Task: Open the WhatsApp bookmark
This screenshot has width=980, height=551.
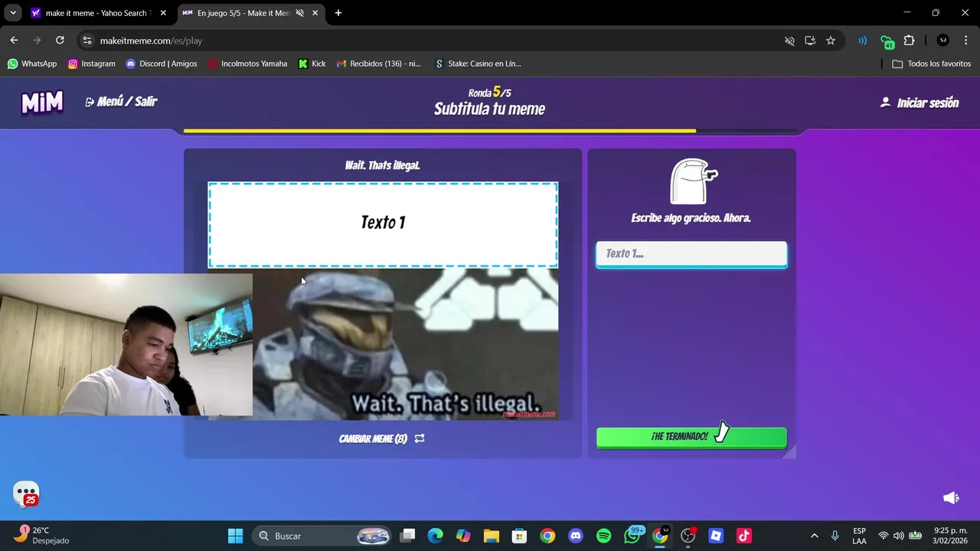Action: [32, 64]
